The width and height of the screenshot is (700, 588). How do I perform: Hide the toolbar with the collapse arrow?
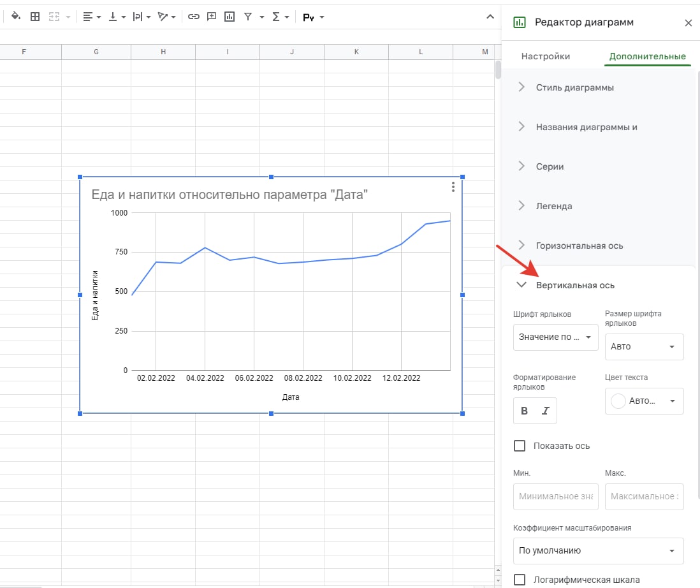click(x=490, y=17)
